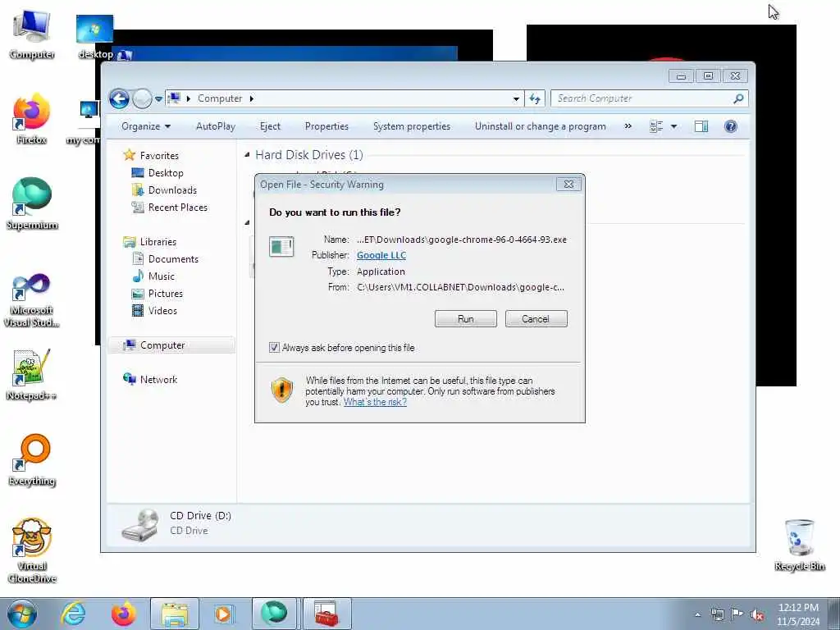
Task: Switch to Supermium taskbar button
Action: click(274, 614)
